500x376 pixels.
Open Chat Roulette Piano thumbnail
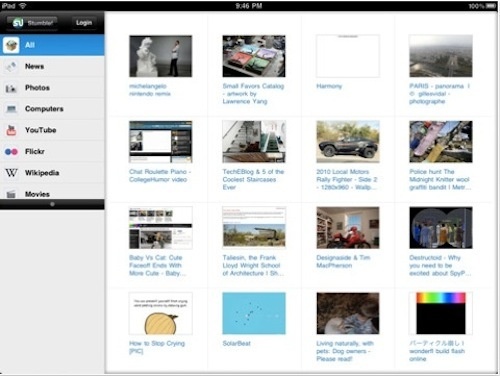tap(161, 142)
